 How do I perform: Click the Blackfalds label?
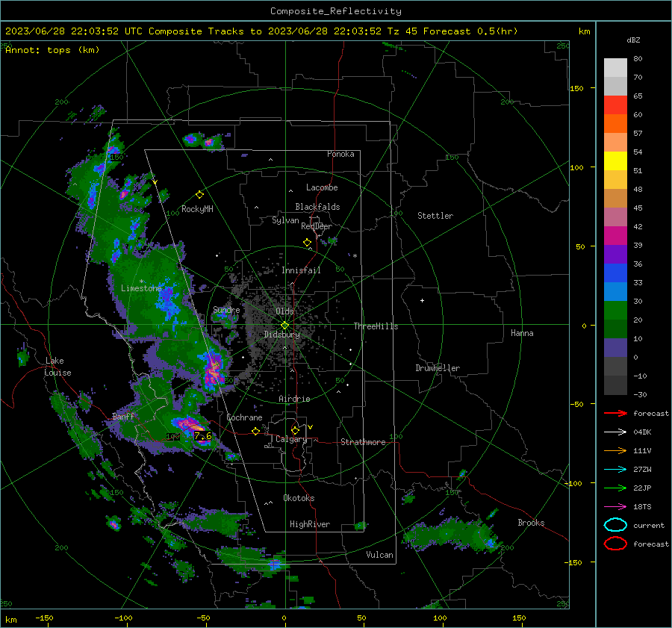point(317,207)
